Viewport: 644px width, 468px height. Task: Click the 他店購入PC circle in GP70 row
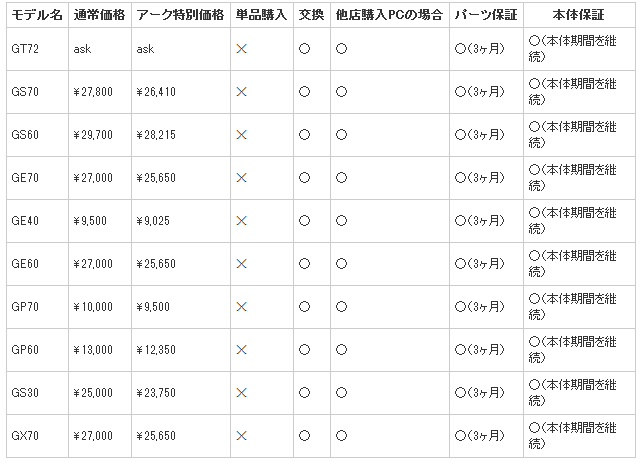pos(341,306)
